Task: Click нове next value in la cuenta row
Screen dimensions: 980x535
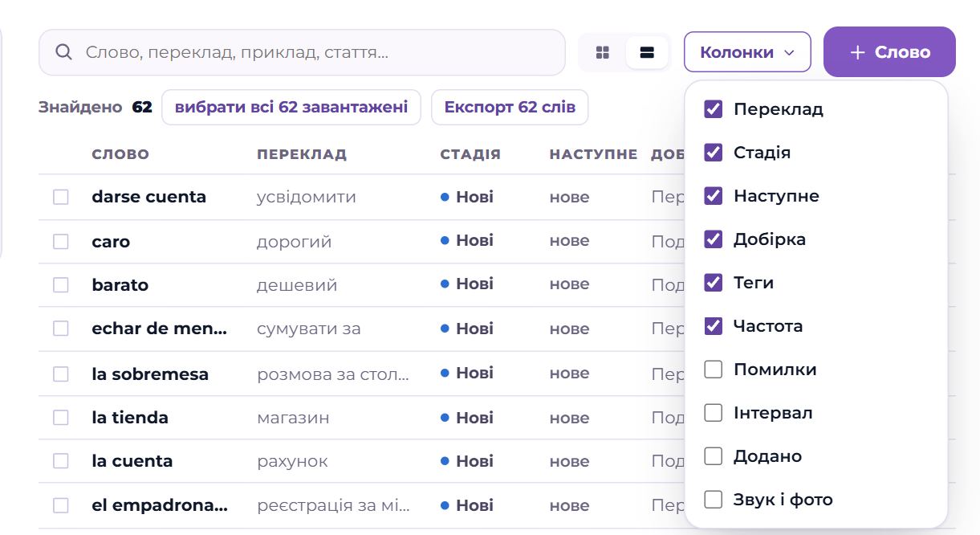Action: point(570,462)
